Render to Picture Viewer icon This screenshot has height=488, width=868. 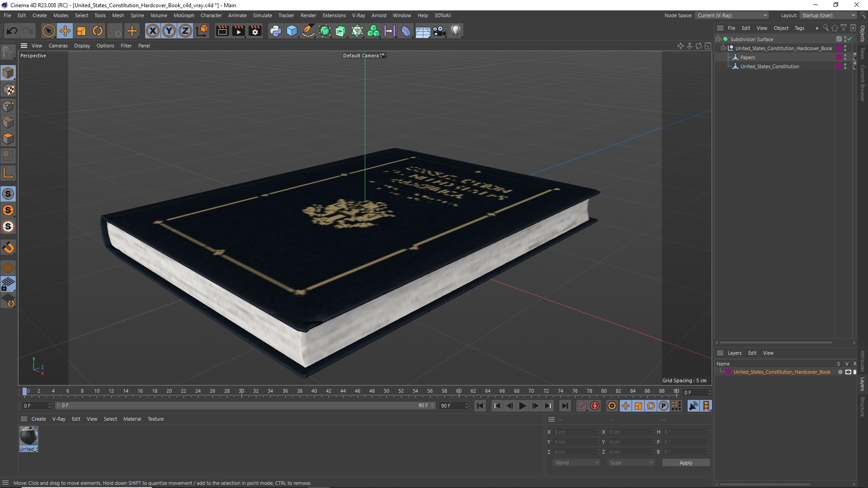(238, 31)
